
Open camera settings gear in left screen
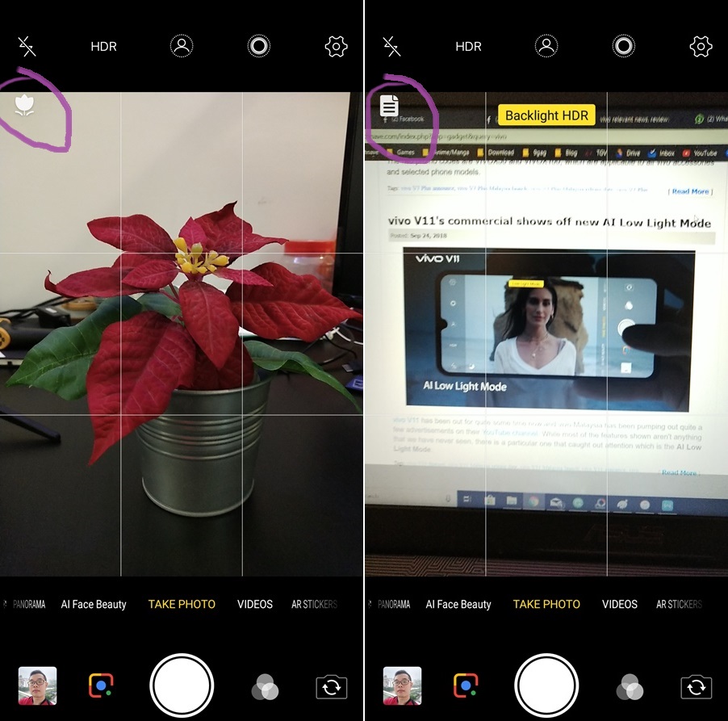(x=336, y=47)
